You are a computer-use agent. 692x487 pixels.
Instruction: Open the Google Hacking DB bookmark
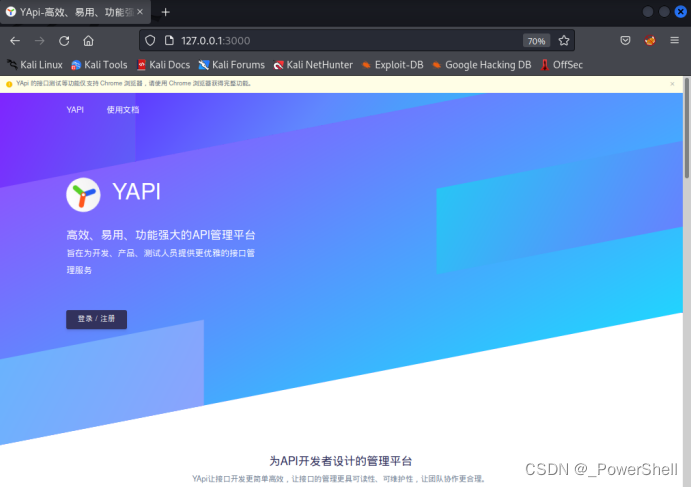[481, 65]
